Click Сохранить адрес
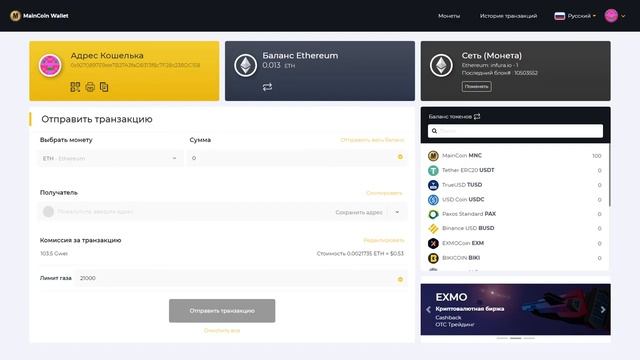Viewport: 640px width, 360px height. click(x=359, y=212)
